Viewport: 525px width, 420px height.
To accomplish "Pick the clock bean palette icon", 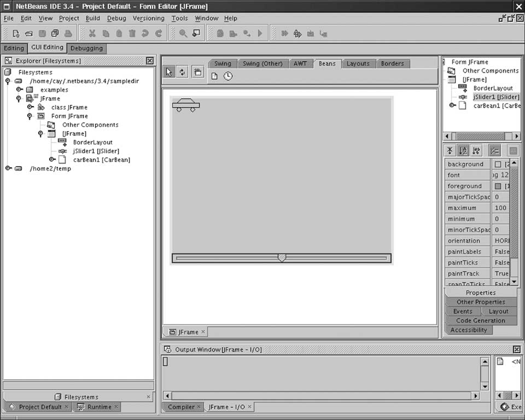I will point(228,76).
